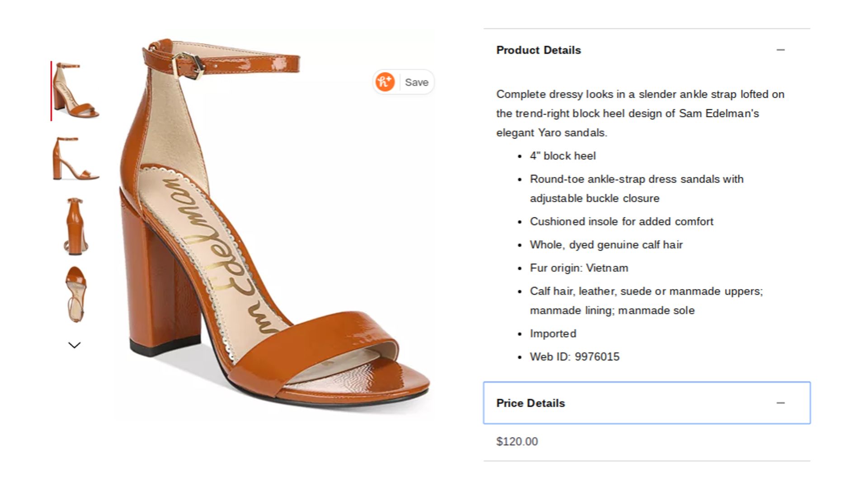Click the minus icon beside Price Details
The image size is (868, 488).
(x=782, y=403)
